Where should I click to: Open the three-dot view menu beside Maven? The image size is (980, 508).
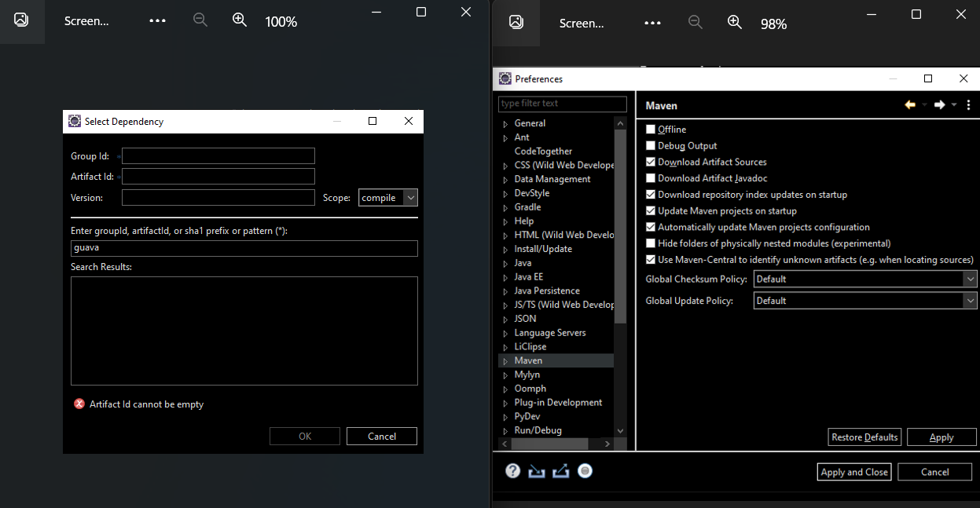(968, 105)
